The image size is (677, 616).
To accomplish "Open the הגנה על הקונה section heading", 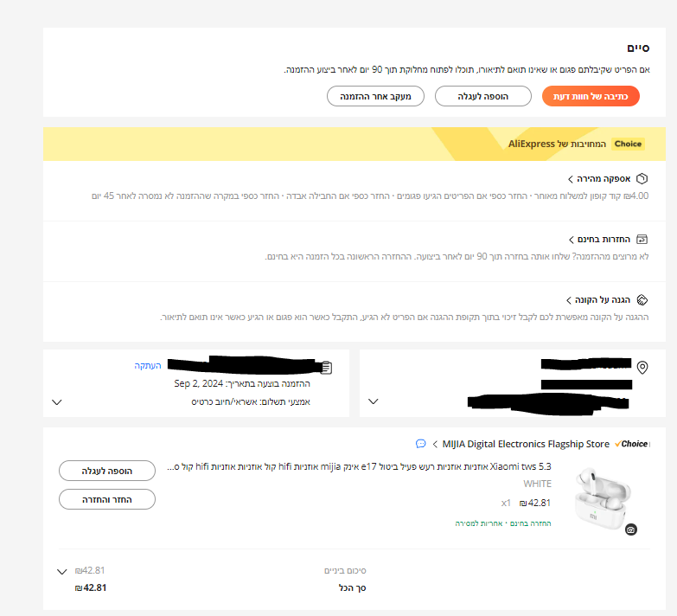I will click(603, 299).
